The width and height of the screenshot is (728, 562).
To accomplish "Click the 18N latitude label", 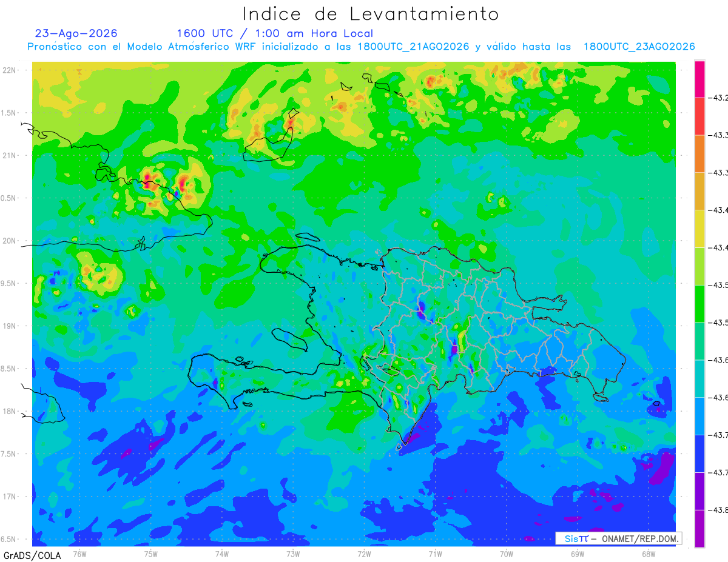I will click(x=10, y=411).
